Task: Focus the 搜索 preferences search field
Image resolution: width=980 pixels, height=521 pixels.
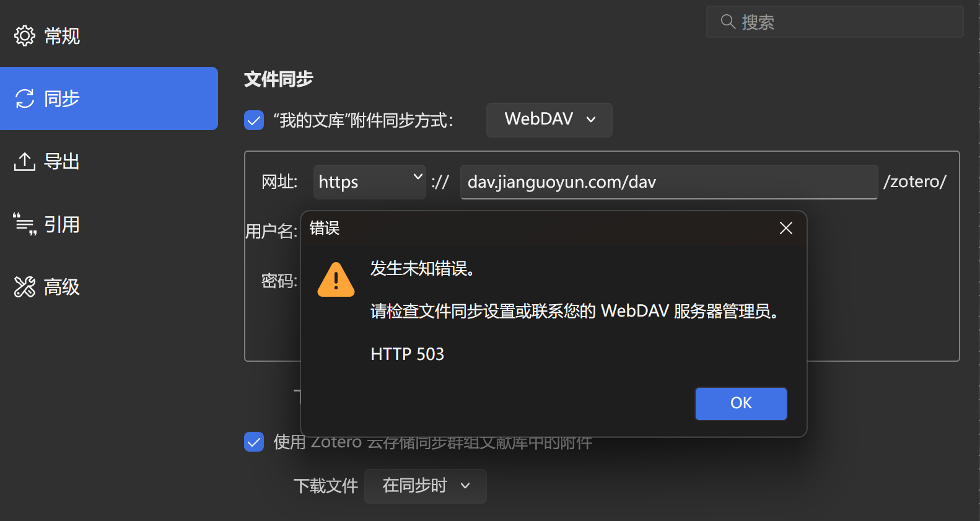Action: coord(835,22)
